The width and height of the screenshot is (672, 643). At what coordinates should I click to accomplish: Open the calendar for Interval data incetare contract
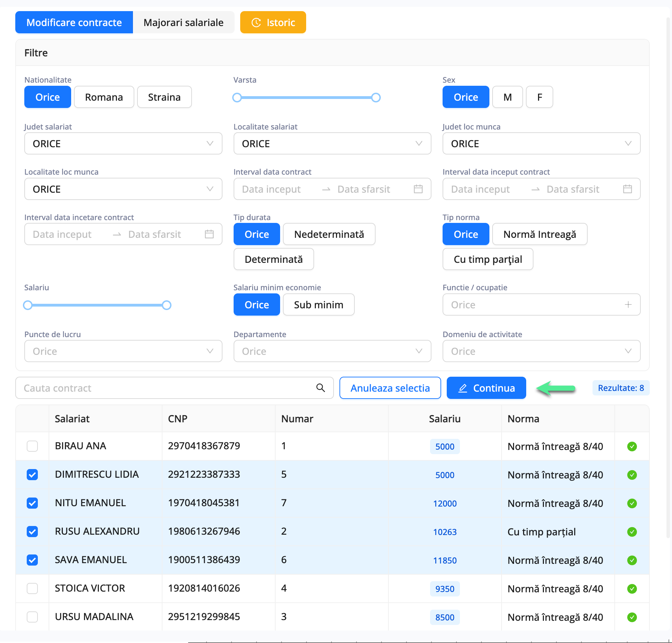click(209, 234)
